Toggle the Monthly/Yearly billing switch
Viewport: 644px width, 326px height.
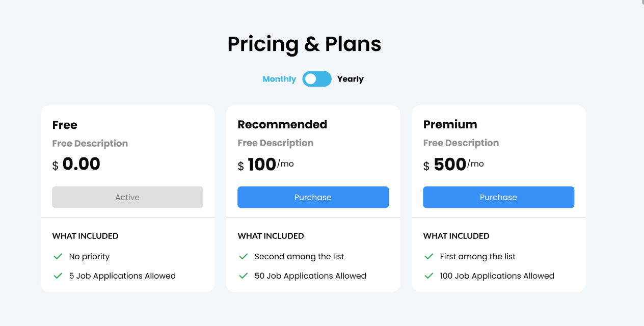point(317,79)
